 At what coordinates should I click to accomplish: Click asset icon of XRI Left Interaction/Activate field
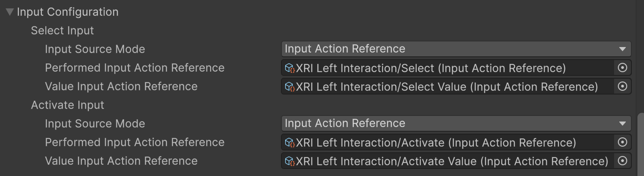tap(290, 142)
